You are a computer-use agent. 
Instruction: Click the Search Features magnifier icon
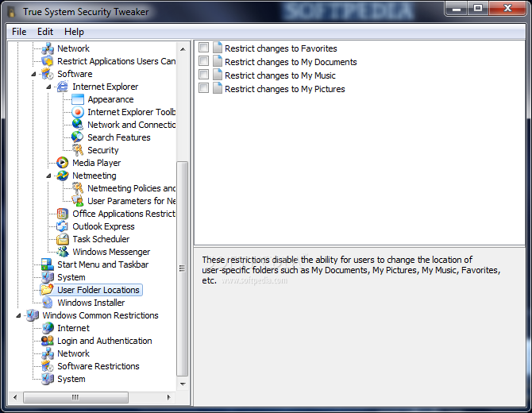pyautogui.click(x=78, y=137)
